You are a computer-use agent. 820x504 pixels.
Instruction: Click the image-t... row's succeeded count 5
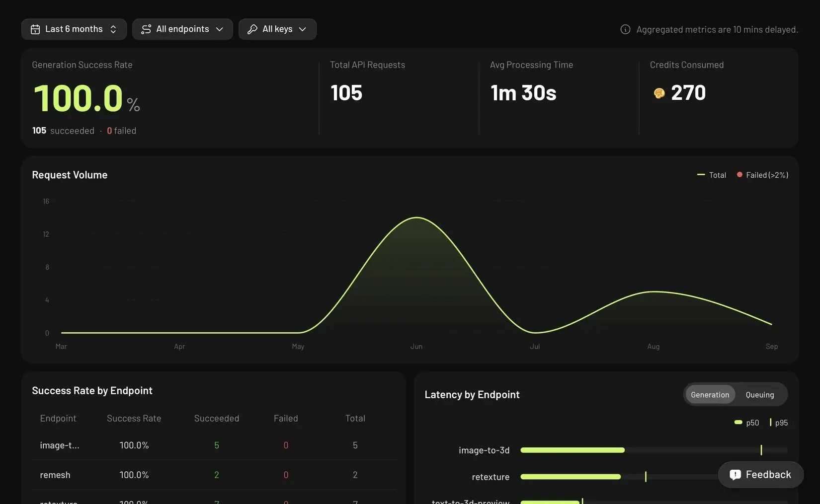coord(217,445)
